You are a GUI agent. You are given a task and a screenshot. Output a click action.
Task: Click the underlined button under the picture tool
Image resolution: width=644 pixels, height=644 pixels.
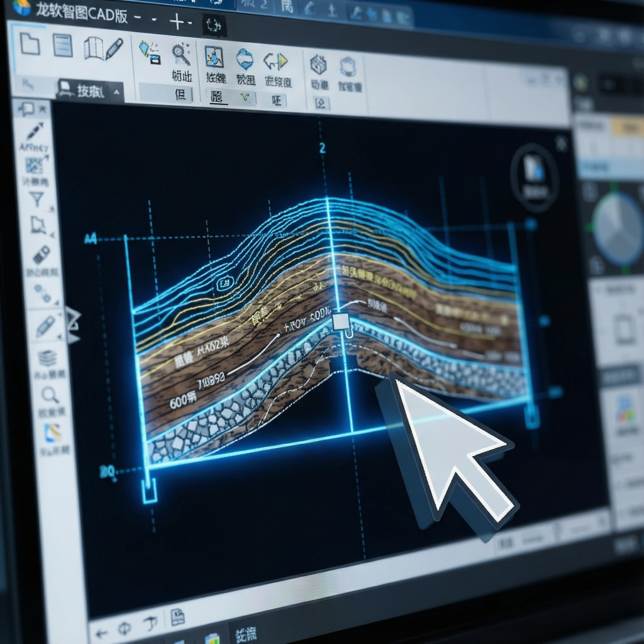[x=217, y=97]
